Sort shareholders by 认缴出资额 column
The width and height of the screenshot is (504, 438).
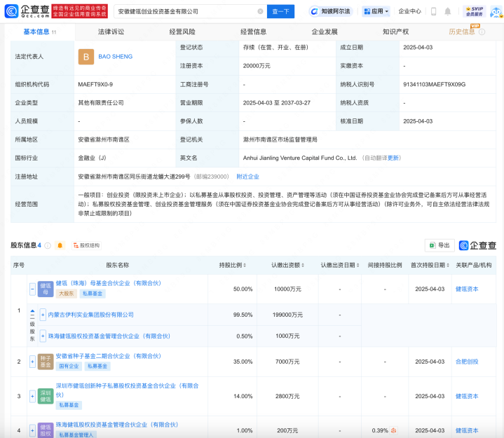[x=288, y=266]
